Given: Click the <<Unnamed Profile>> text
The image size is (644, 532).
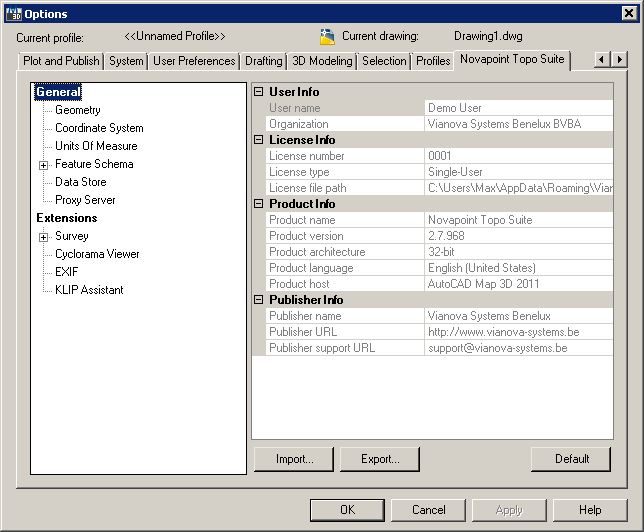Looking at the screenshot, I should pyautogui.click(x=175, y=36).
